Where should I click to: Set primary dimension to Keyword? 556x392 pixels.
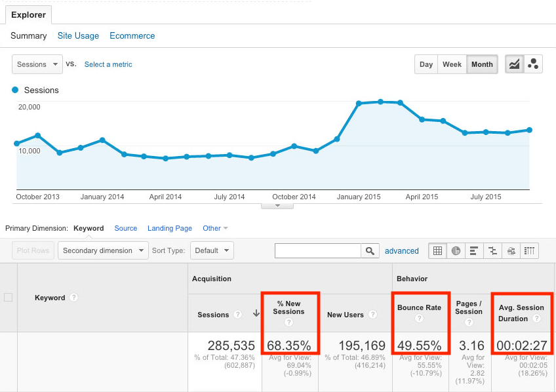tap(89, 228)
